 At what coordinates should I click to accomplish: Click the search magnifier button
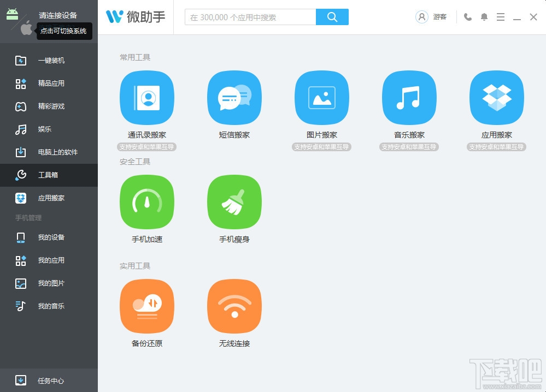(332, 17)
